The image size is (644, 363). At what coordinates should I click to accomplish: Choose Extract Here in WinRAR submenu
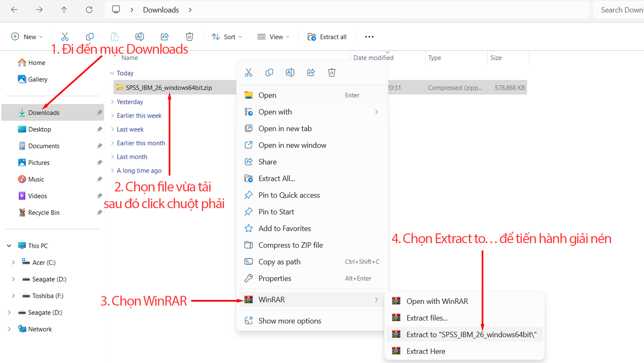[x=465, y=351]
